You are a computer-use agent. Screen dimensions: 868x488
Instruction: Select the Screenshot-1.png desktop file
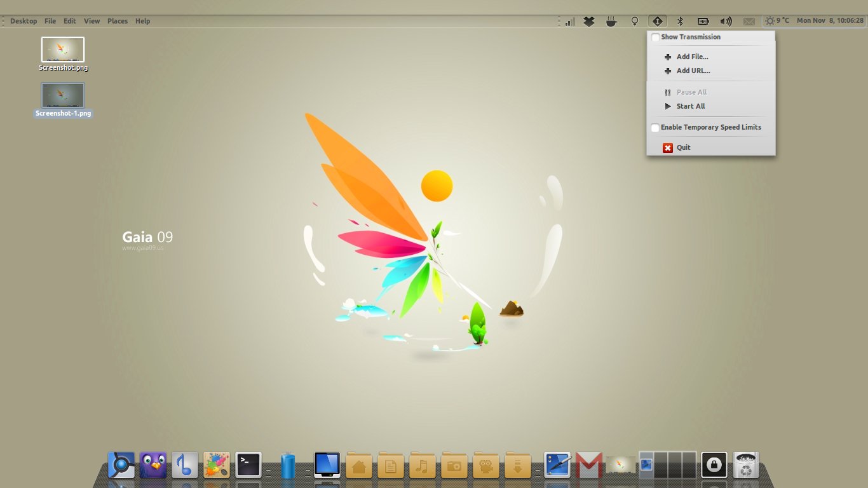63,100
